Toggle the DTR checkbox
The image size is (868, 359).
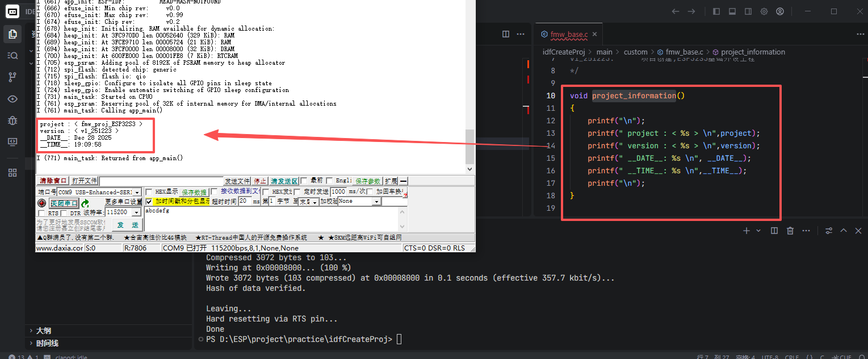[x=64, y=213]
